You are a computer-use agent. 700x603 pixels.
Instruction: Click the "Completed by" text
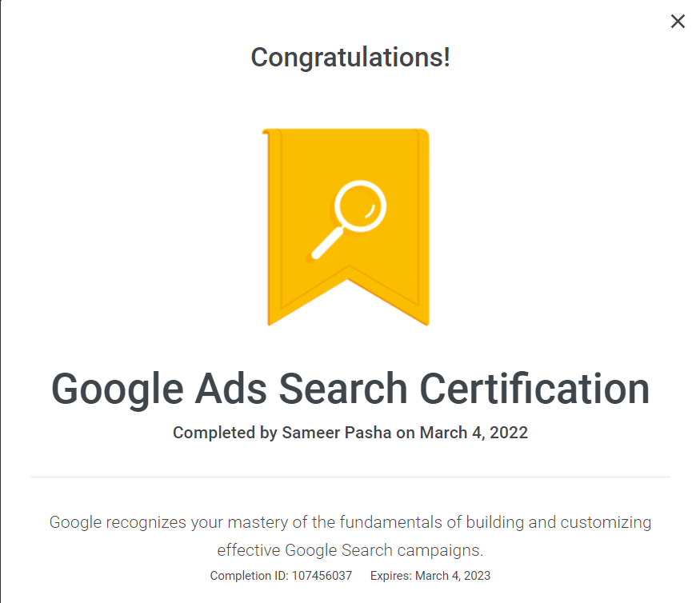[225, 433]
